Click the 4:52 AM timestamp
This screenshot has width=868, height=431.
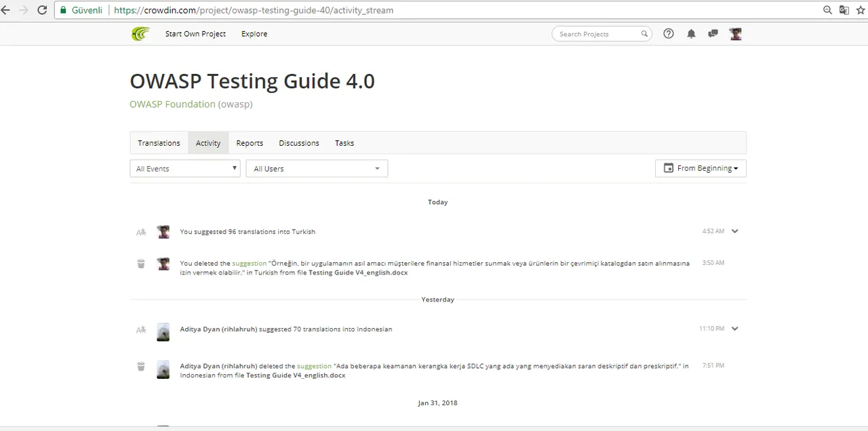713,231
